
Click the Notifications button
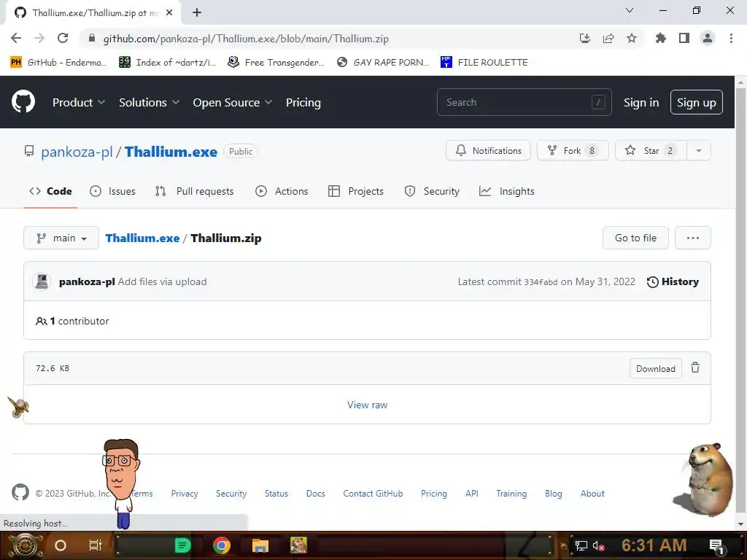[488, 150]
